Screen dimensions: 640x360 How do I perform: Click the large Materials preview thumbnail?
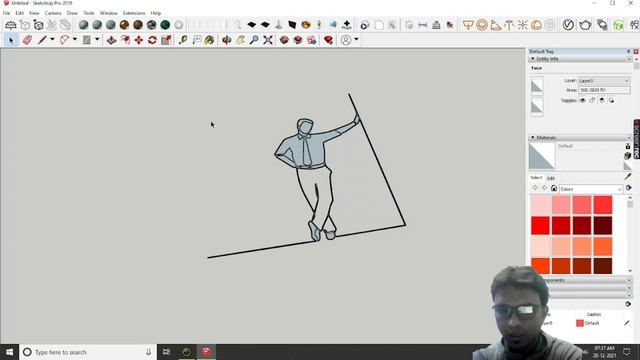pyautogui.click(x=542, y=156)
